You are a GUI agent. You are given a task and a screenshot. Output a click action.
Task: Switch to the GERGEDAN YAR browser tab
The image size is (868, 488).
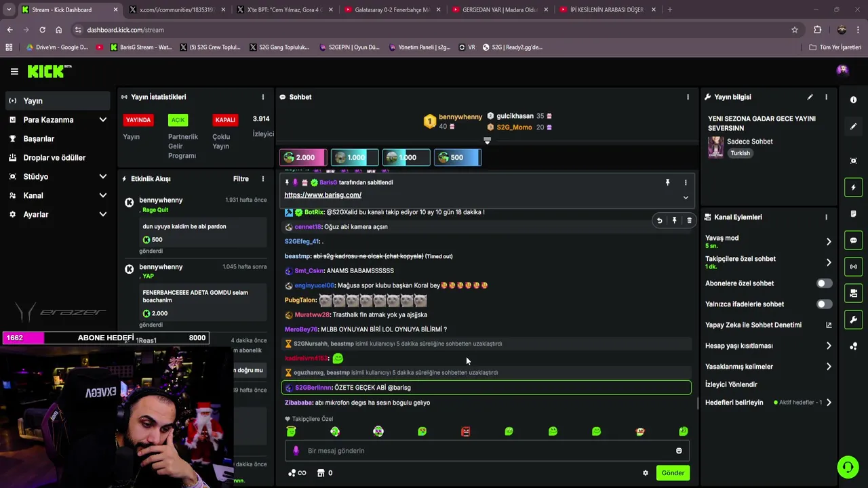click(500, 9)
